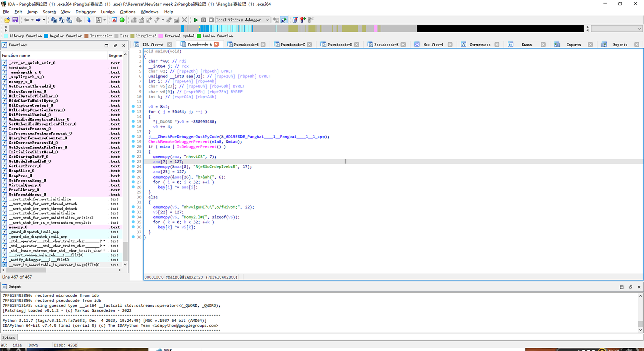Toggle breakpoint dot at line 18

pos(139,137)
